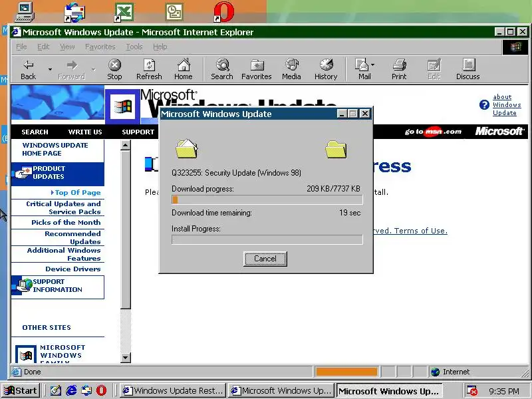Open Support Information sidebar item

point(58,287)
